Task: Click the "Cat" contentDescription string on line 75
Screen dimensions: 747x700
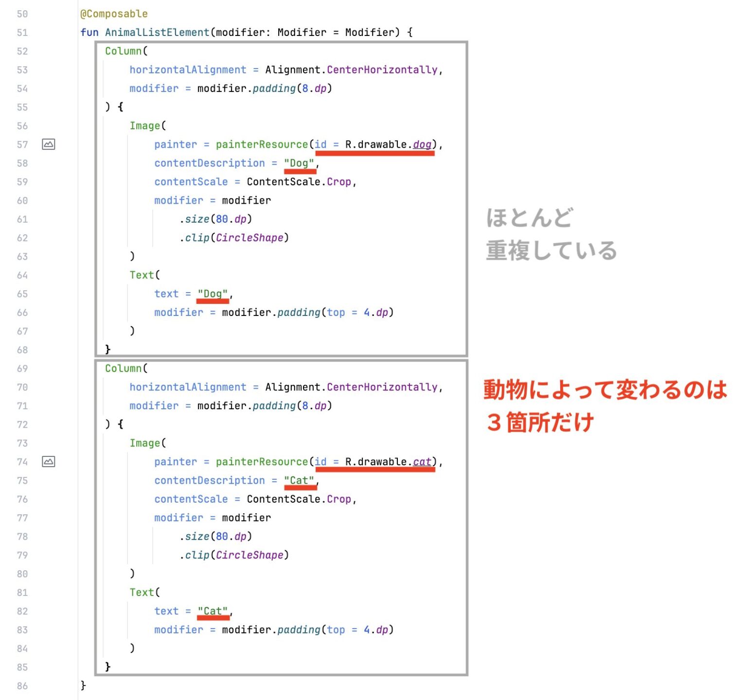Action: tap(299, 481)
